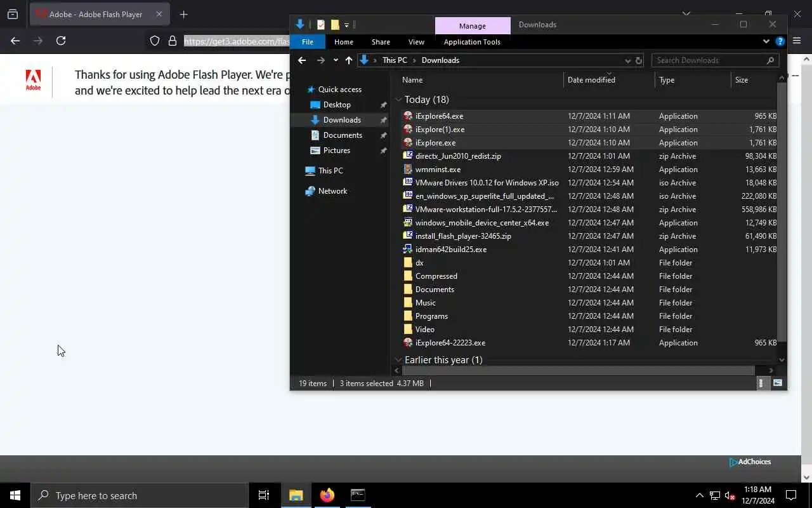Screen dimensions: 812x508
Task: Click the New folder quick access icon
Action: click(335, 25)
